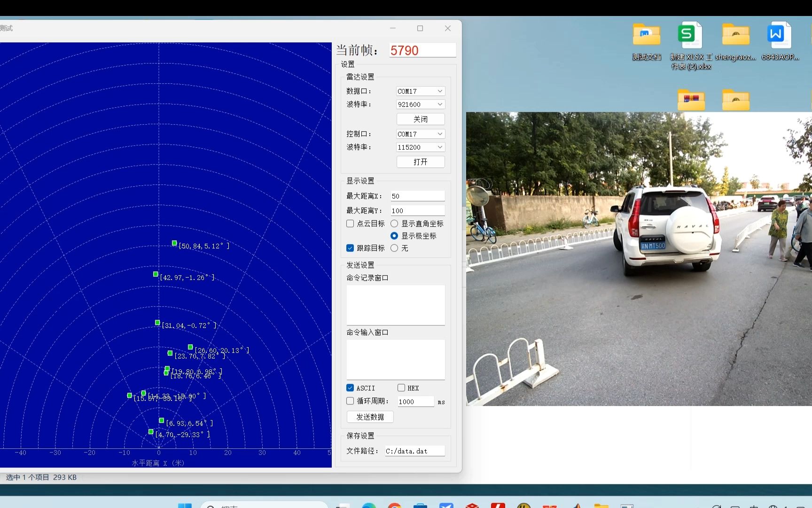Screen dimensions: 812x508
Task: Uncheck the 跟踪目标 checkbox
Action: pyautogui.click(x=350, y=248)
